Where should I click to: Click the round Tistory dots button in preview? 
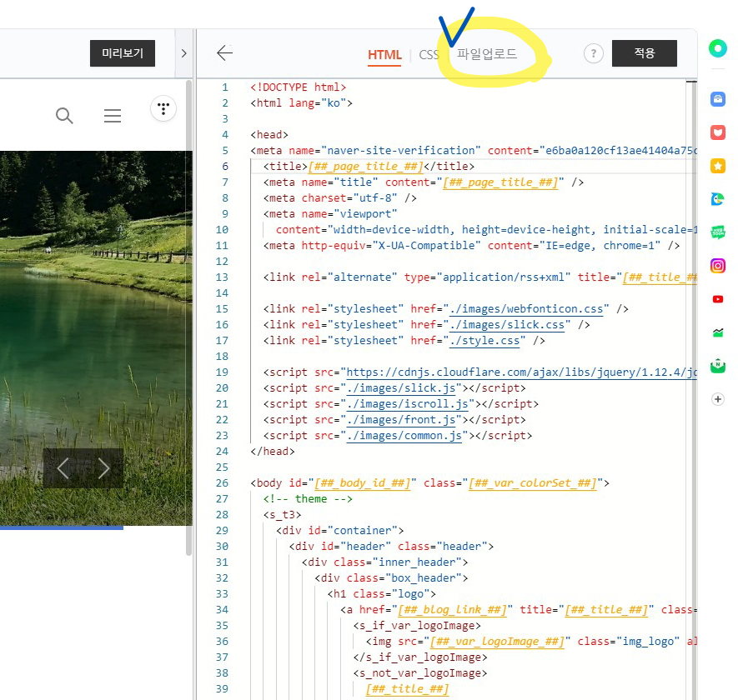163,108
